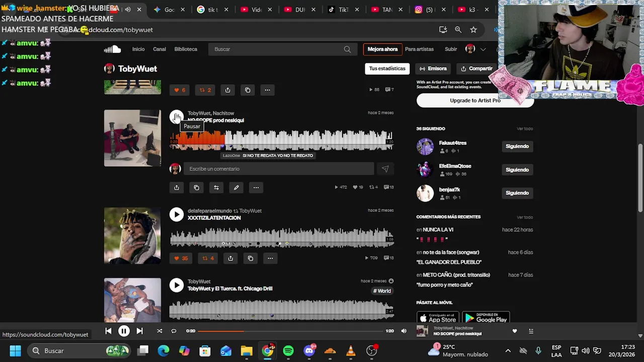Open the Subir upload link
The image size is (644, 362).
pos(451,49)
